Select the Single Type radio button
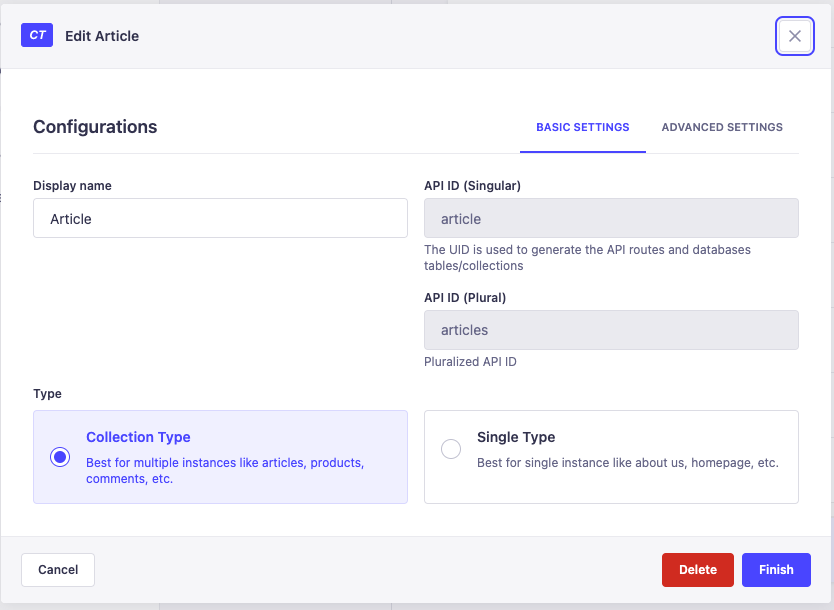The image size is (834, 610). point(451,449)
